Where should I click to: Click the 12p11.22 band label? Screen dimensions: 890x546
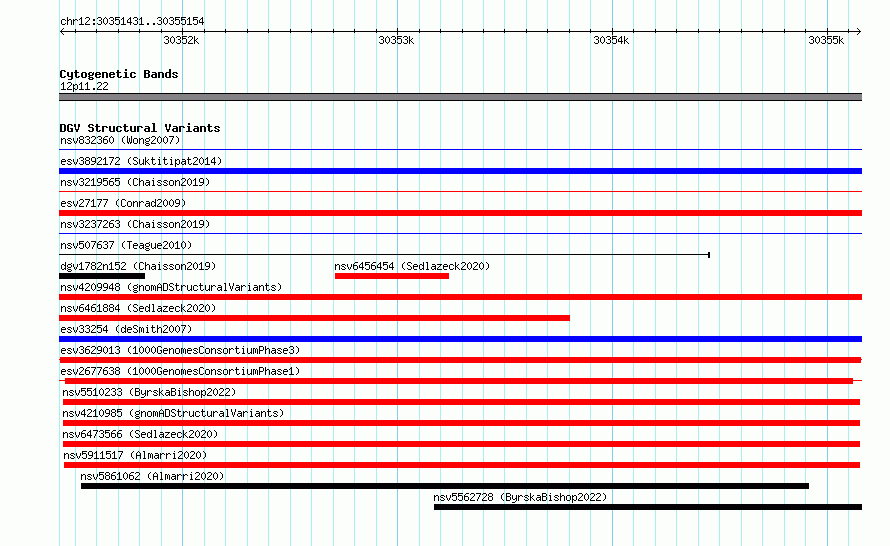(x=84, y=86)
